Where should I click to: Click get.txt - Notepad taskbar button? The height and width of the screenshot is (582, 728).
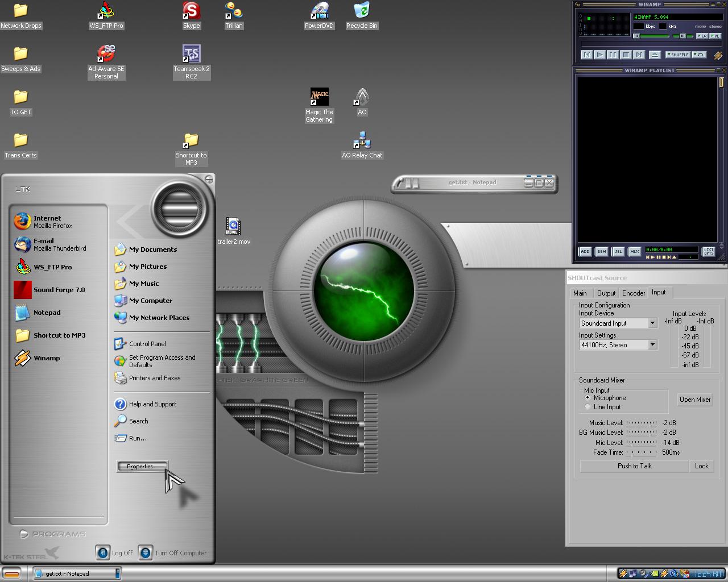coord(77,573)
